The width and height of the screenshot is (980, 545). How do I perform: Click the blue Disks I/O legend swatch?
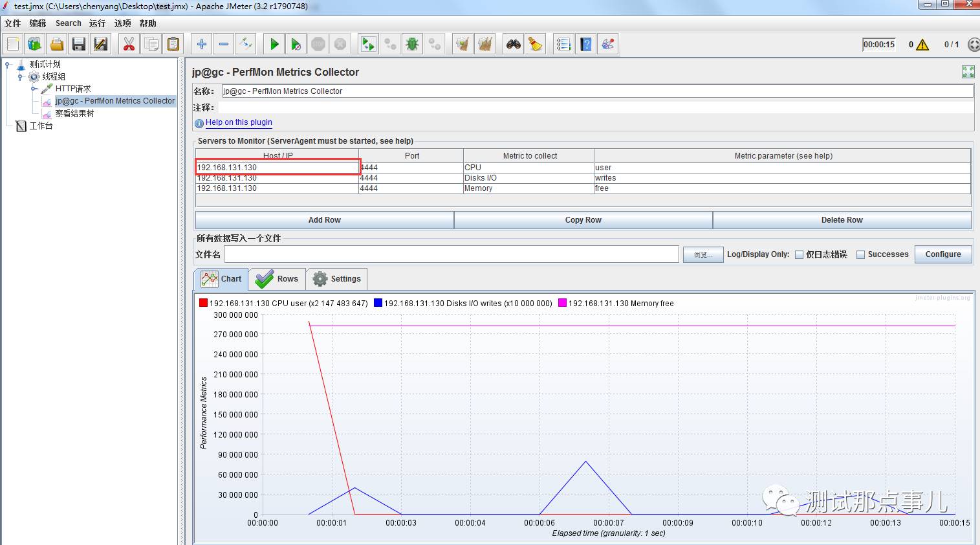pos(378,303)
